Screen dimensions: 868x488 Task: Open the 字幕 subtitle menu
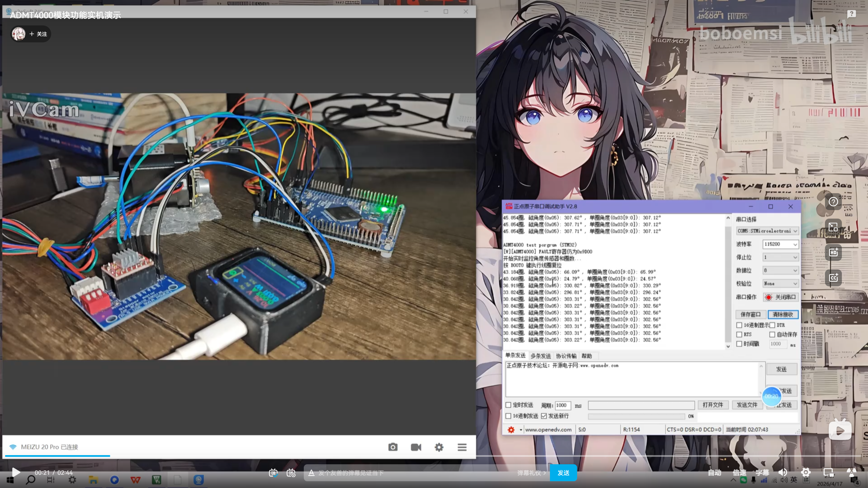click(762, 472)
